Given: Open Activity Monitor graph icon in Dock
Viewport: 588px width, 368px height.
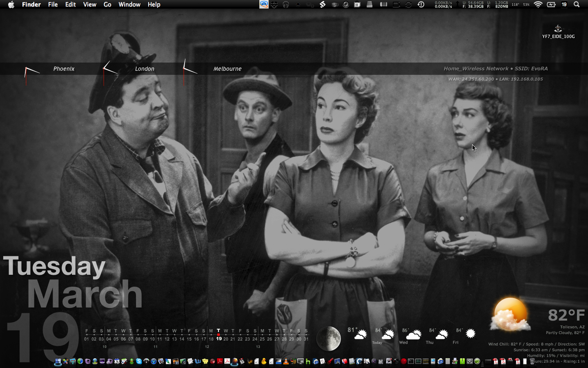Looking at the screenshot, I should click(418, 361).
